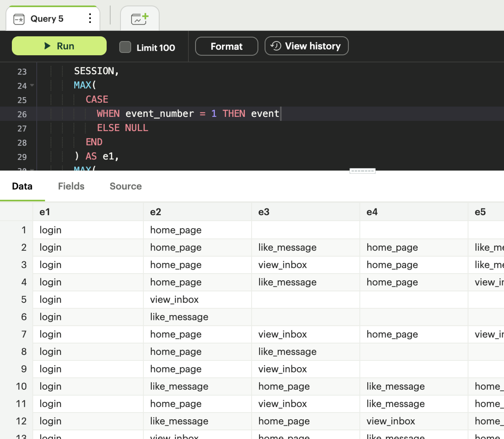The image size is (504, 439).
Task: Grab the editor-results pane resize handle
Action: point(362,171)
